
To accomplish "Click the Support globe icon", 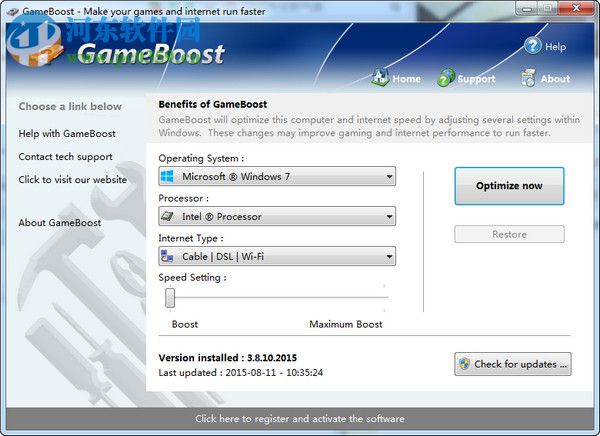I will [x=446, y=78].
